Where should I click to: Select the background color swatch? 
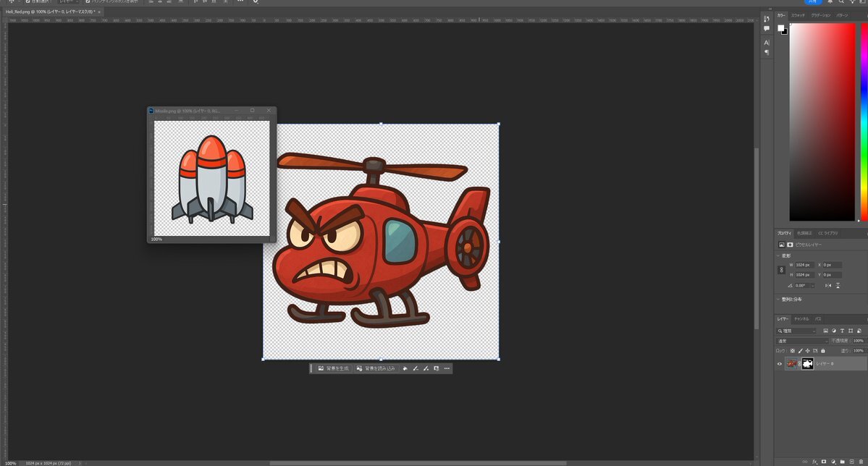coord(785,32)
